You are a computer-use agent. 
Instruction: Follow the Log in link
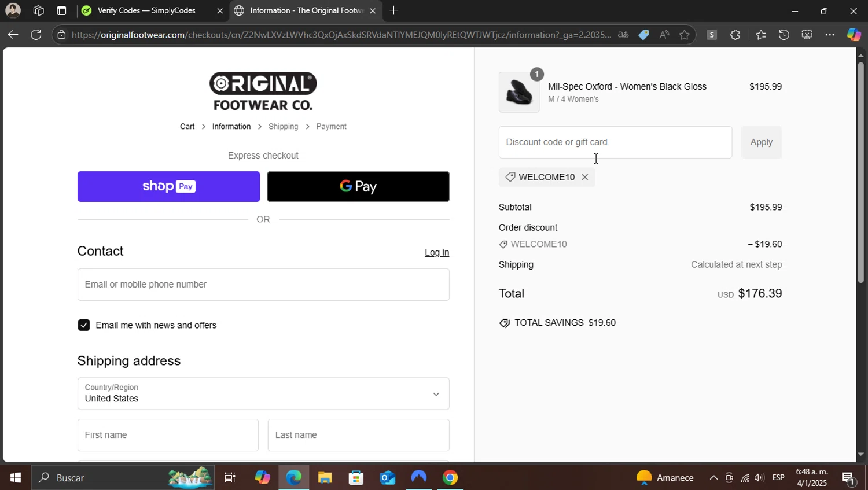[x=437, y=252]
